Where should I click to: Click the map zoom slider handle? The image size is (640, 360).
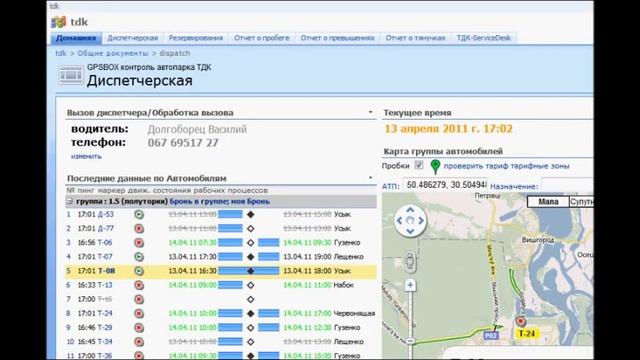pyautogui.click(x=410, y=341)
